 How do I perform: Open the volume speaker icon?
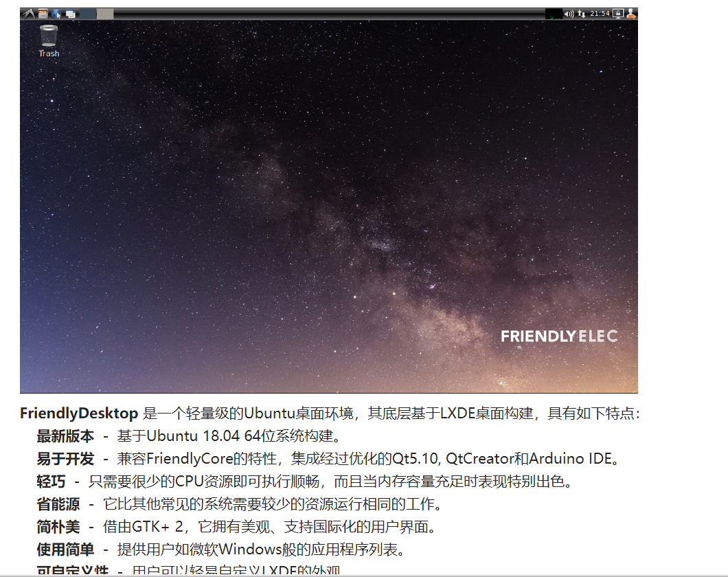click(569, 14)
